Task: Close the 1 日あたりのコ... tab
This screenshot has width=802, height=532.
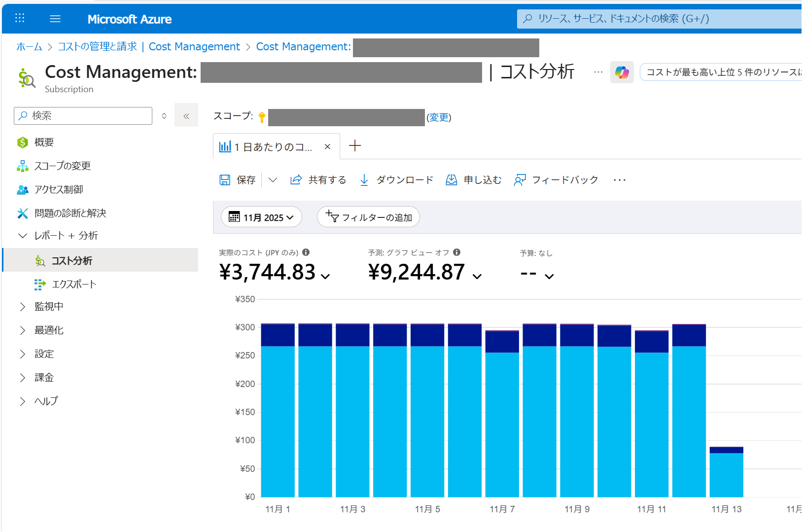Action: coord(327,147)
